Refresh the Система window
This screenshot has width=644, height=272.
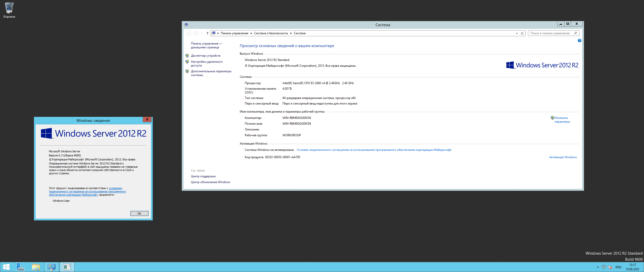pos(522,33)
